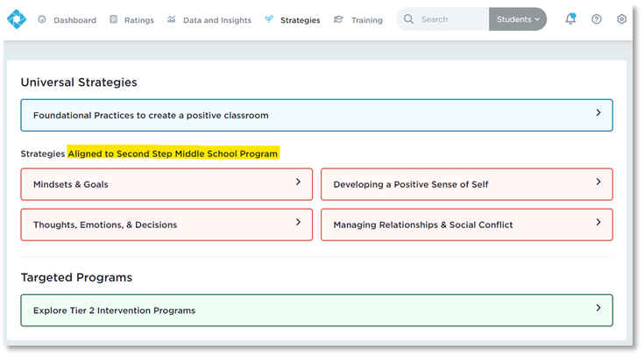Expand Explore Tier 2 Intervention Programs chevron

[x=598, y=308]
